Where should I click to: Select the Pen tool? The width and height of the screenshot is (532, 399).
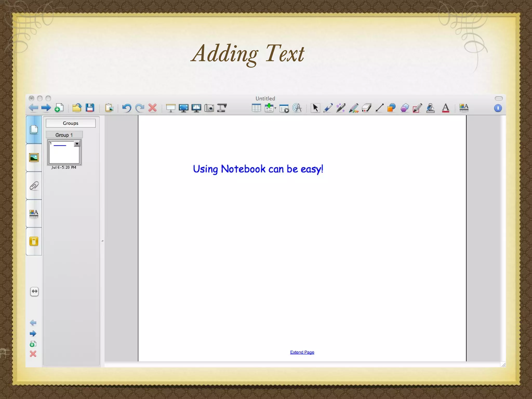[328, 108]
